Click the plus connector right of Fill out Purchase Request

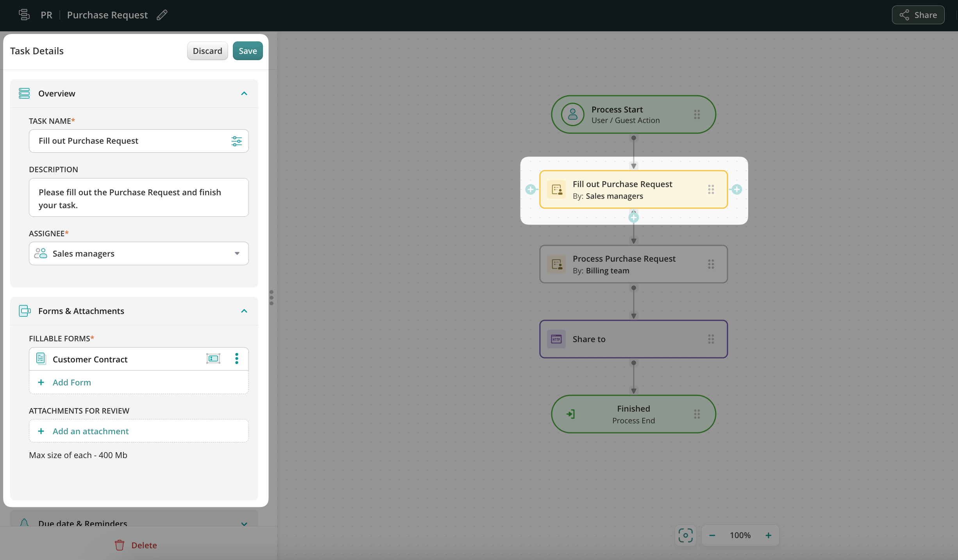coord(736,189)
